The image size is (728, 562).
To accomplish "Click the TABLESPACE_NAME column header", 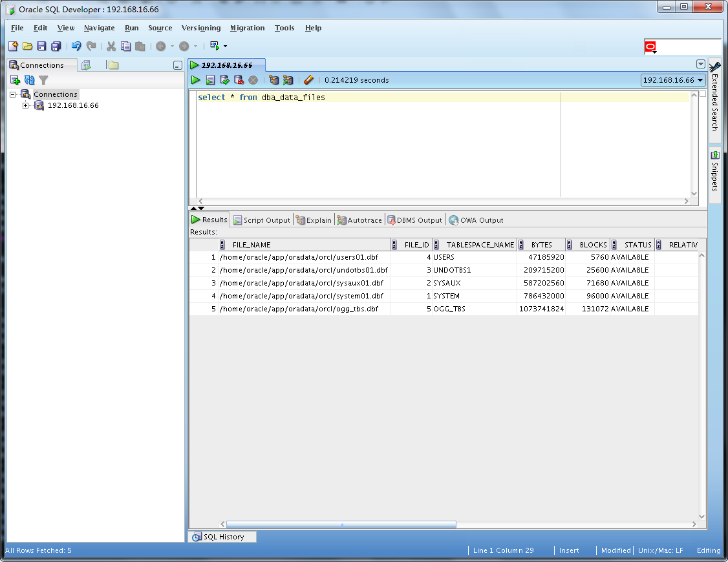I will [475, 245].
